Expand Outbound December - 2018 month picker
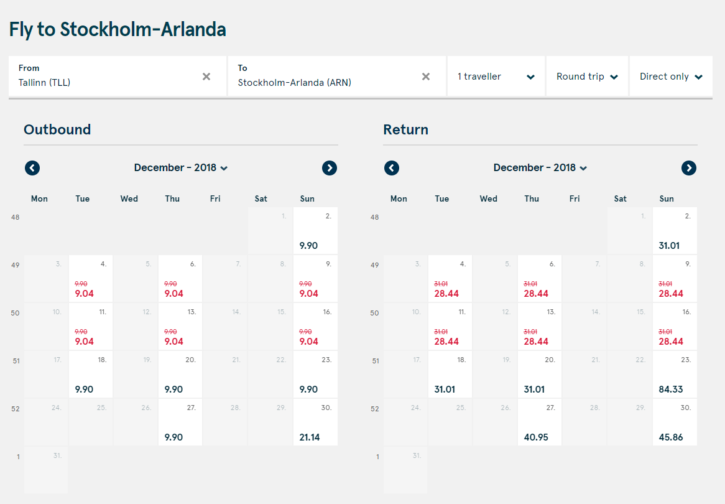The image size is (725, 504). [181, 168]
